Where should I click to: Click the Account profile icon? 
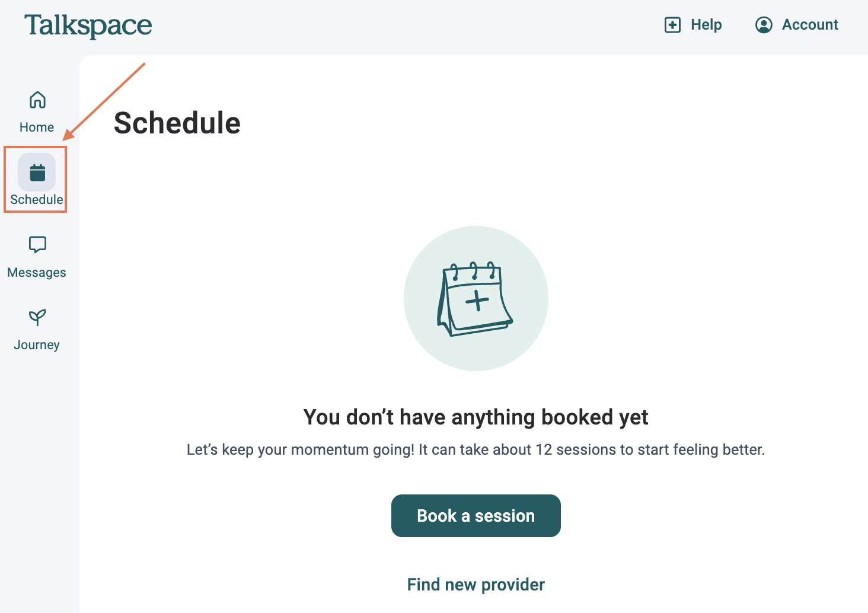click(x=764, y=25)
